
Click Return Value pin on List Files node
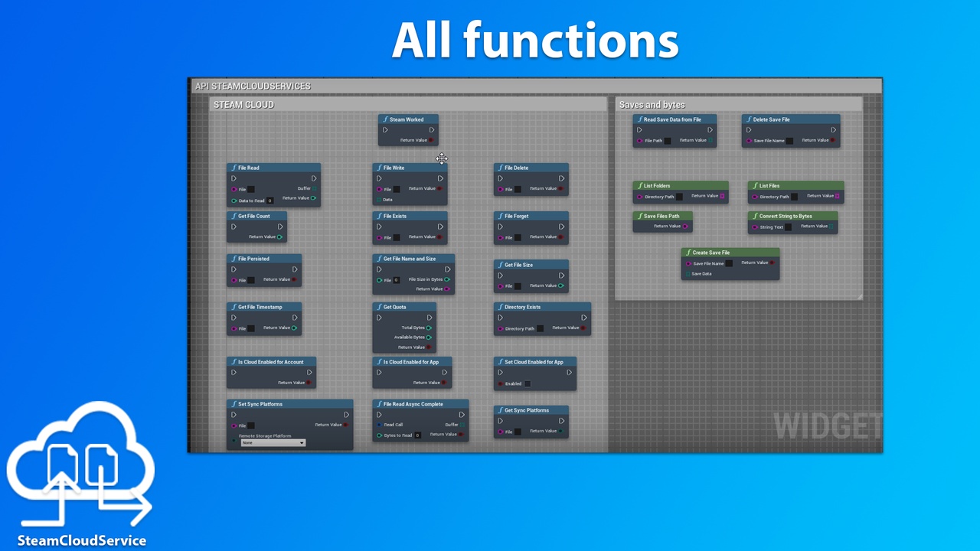point(837,196)
